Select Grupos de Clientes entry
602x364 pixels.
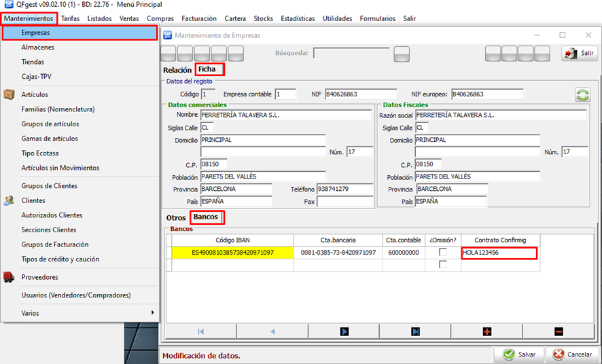(x=49, y=185)
